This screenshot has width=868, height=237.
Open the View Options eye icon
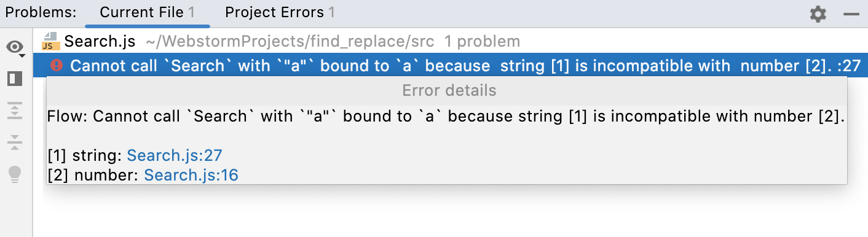point(16,47)
